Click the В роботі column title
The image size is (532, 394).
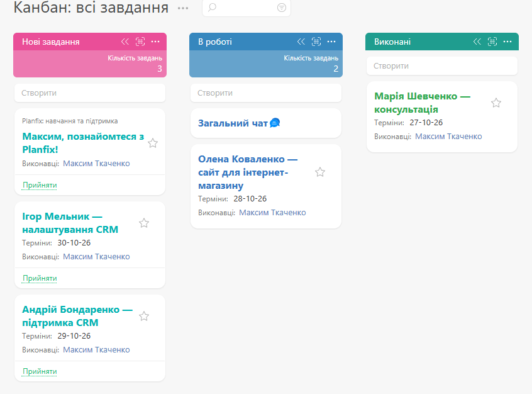click(x=215, y=42)
